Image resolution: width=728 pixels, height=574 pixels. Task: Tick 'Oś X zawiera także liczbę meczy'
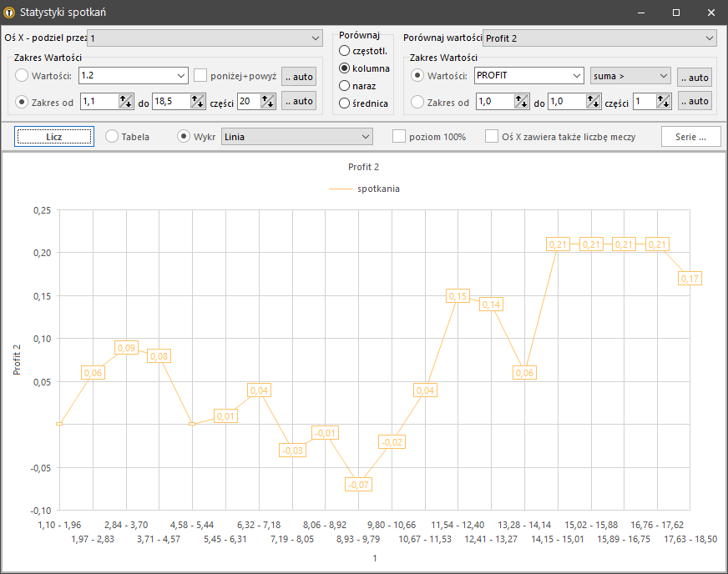[x=493, y=136]
